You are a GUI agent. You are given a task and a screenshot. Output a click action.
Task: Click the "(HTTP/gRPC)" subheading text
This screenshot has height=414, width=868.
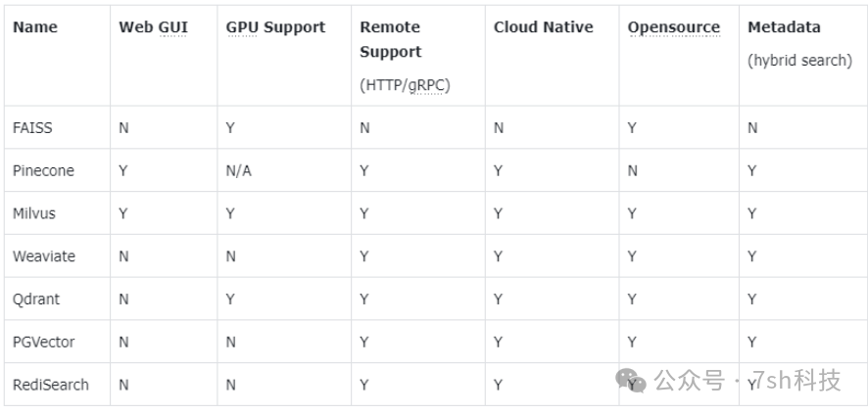coord(405,85)
